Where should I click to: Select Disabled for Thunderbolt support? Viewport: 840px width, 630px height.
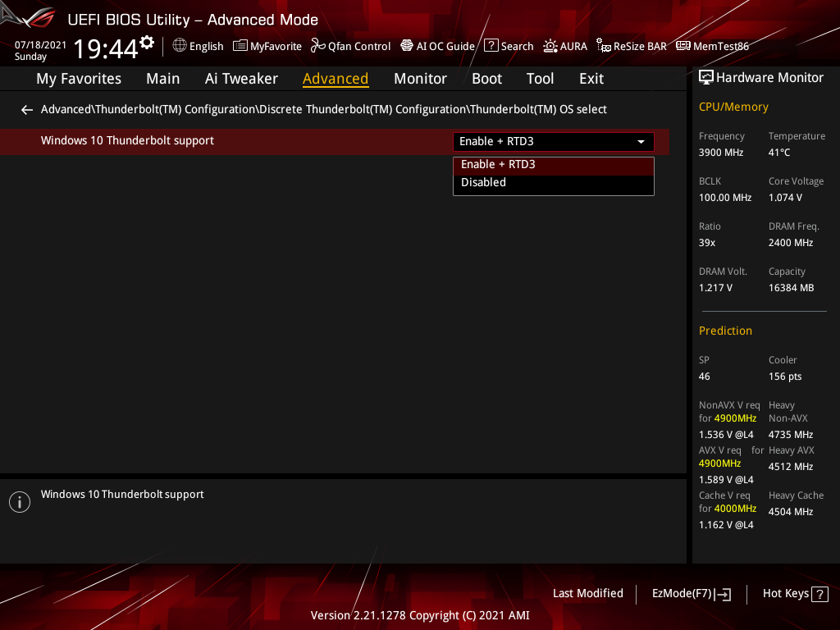[483, 182]
